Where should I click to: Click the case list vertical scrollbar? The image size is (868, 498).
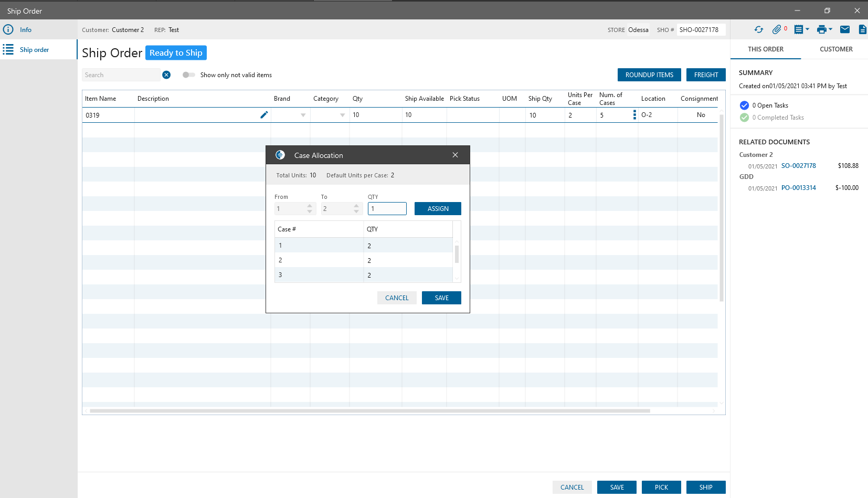[x=457, y=254]
